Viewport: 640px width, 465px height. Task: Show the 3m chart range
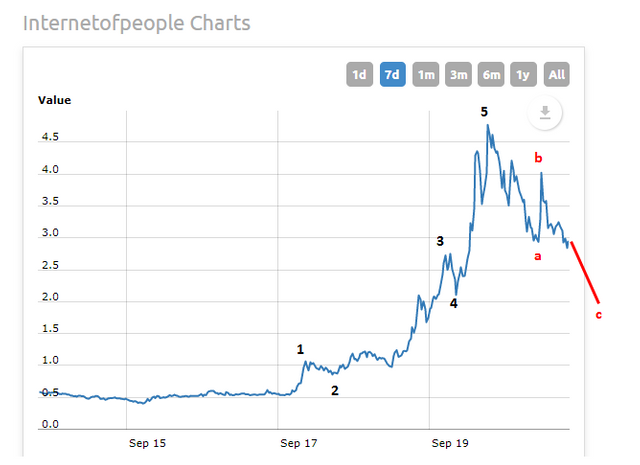(x=459, y=74)
